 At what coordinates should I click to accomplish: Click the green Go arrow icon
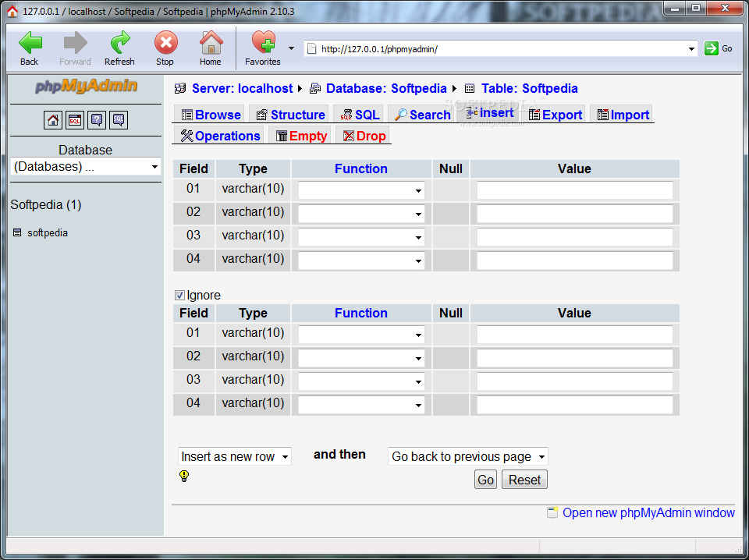pyautogui.click(x=711, y=48)
